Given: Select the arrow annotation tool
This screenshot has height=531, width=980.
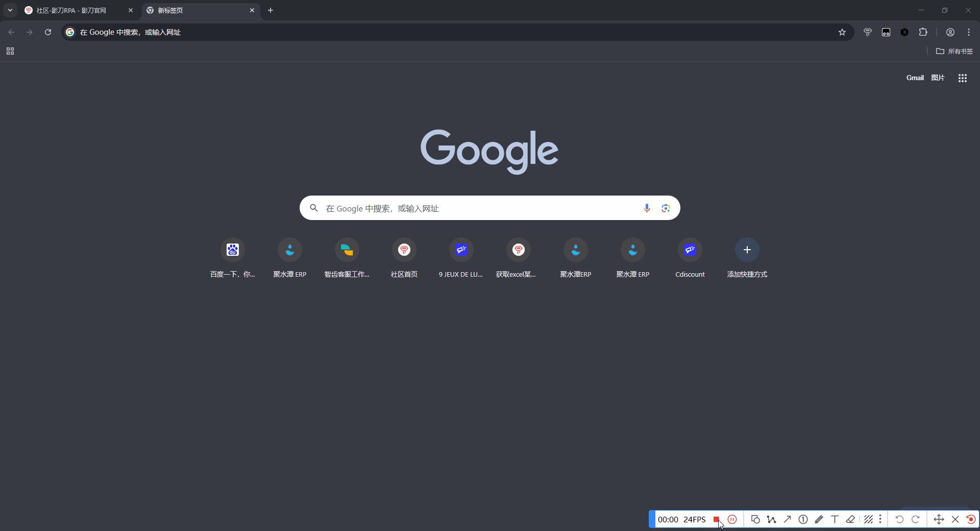Looking at the screenshot, I should coord(787,519).
